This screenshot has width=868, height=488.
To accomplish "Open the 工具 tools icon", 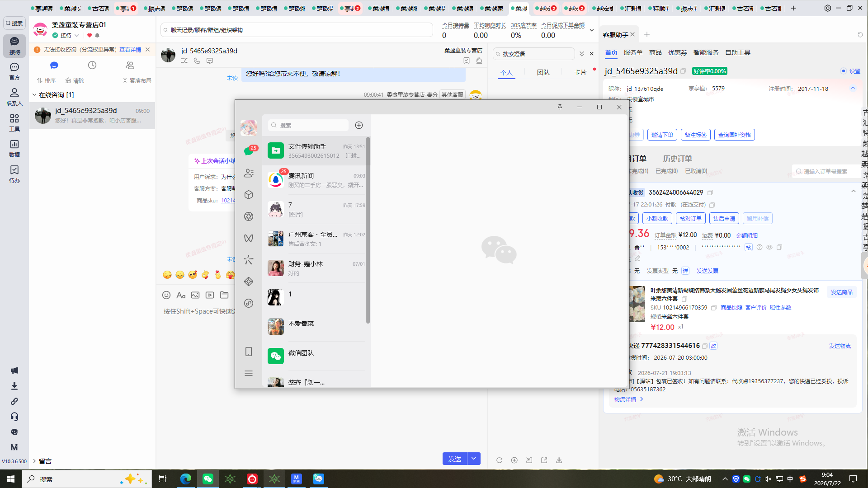I will click(x=14, y=123).
